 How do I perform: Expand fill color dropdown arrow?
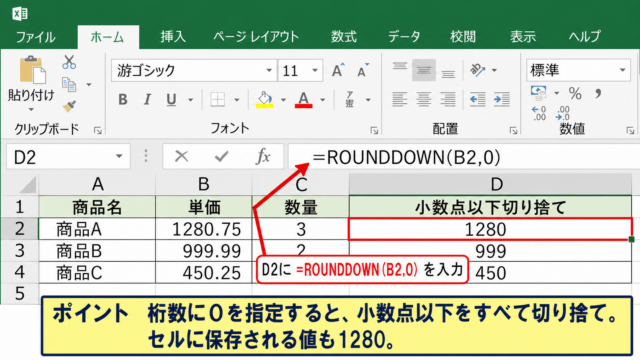(x=283, y=100)
